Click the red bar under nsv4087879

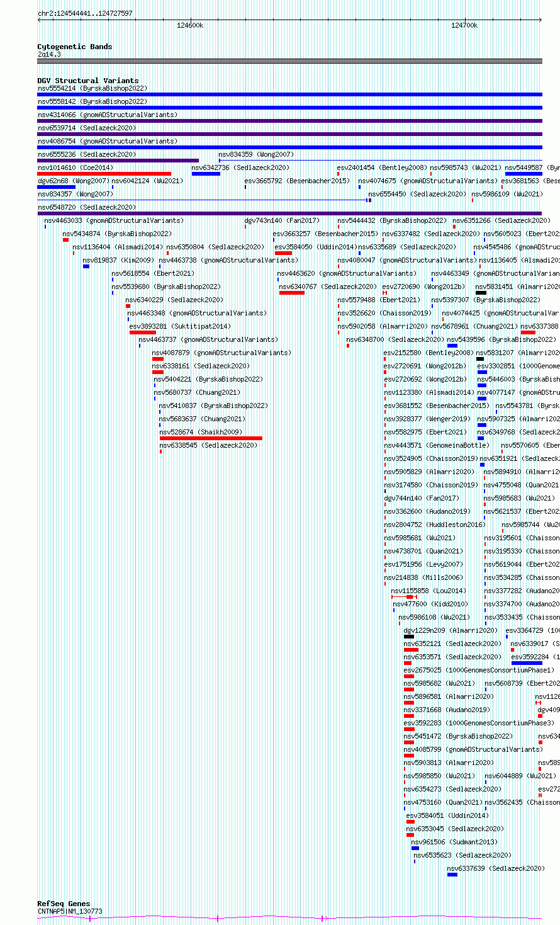[x=158, y=359]
